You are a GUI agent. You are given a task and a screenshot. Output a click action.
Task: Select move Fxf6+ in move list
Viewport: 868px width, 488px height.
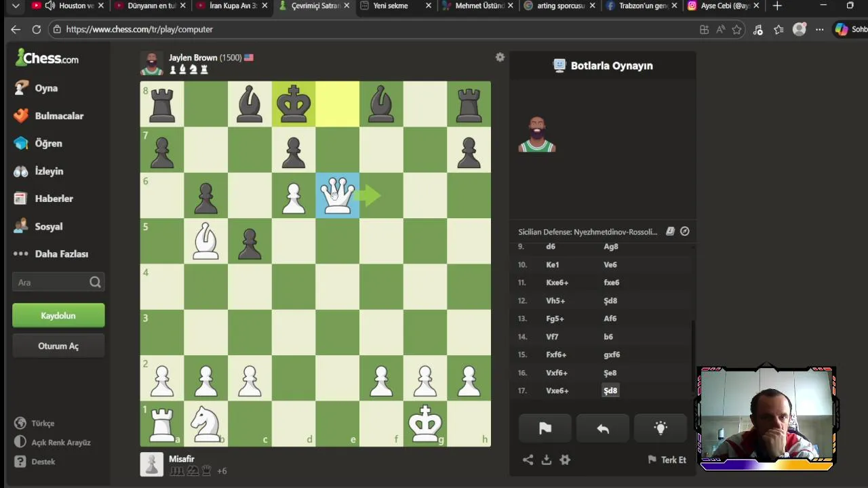pos(556,354)
